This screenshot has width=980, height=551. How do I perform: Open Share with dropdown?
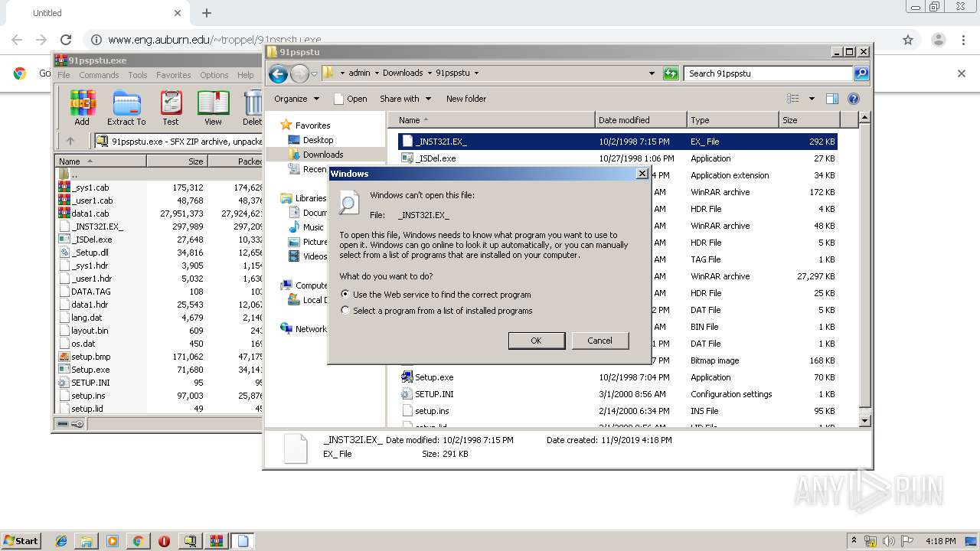tap(405, 99)
